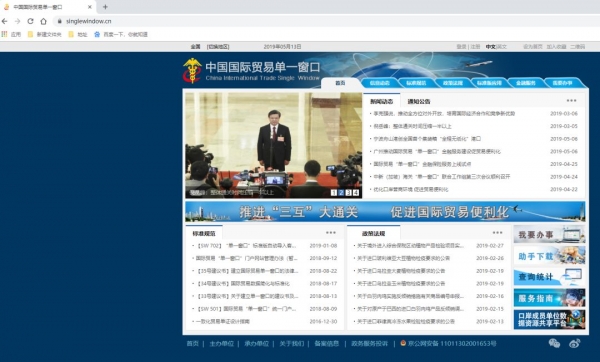Select 中文 language option

click(491, 47)
